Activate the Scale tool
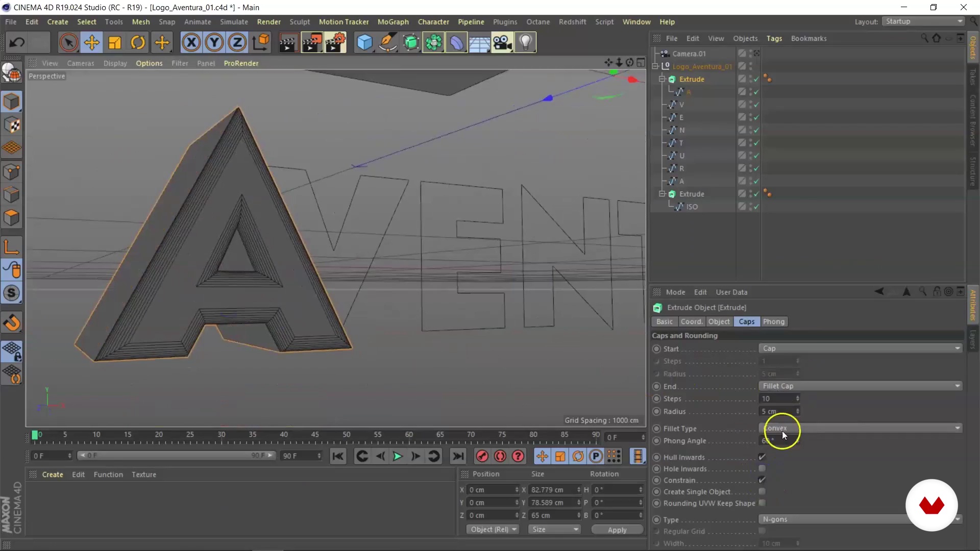Screen dimensions: 980x551 [115, 42]
